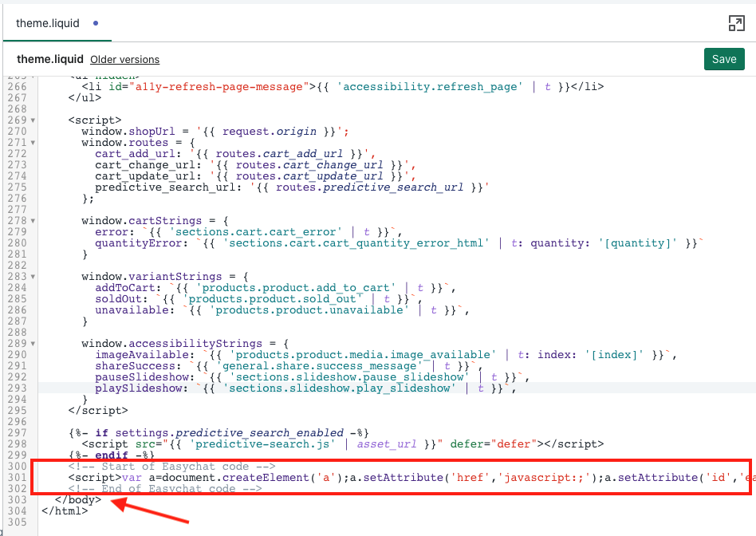Select the cart_change_url line
The image size is (756, 536).
pos(255,165)
